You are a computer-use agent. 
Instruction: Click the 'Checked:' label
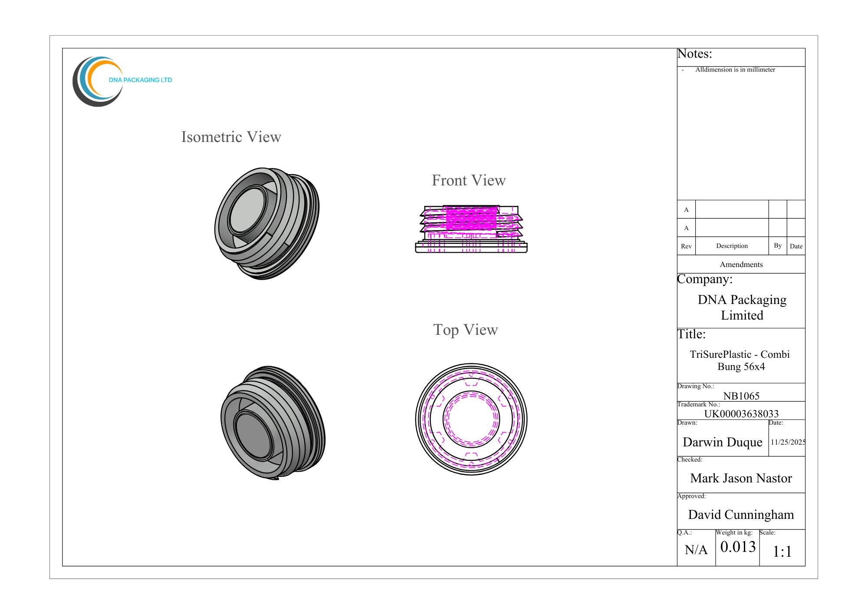pos(690,459)
